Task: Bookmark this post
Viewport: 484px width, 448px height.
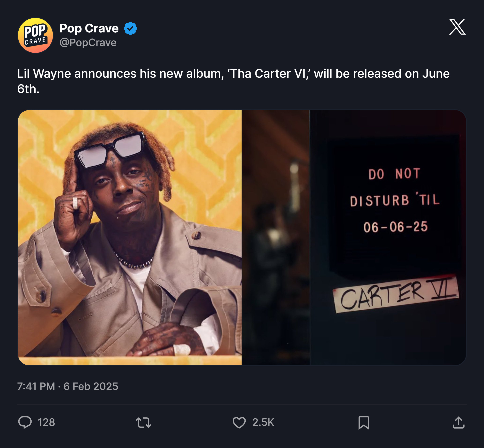Action: click(364, 423)
